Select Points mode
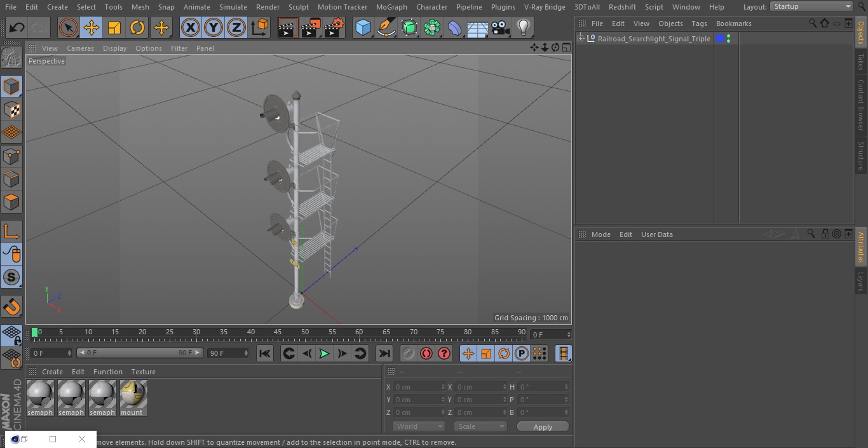 point(11,156)
